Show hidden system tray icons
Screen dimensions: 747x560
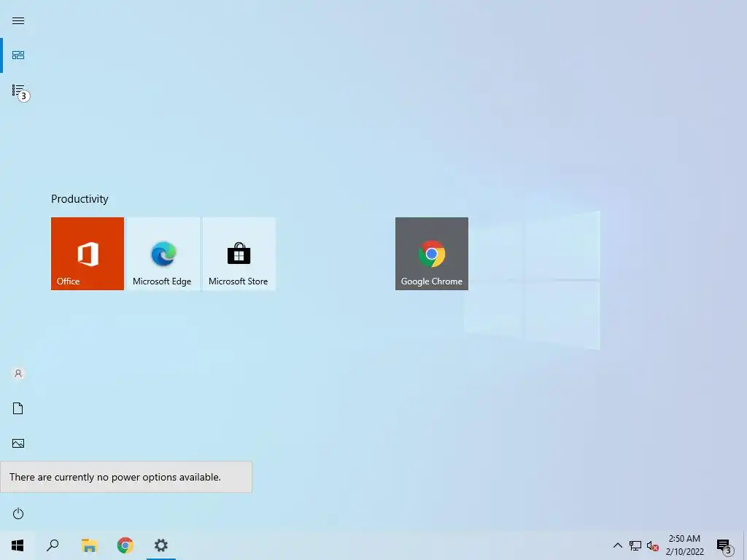point(617,545)
